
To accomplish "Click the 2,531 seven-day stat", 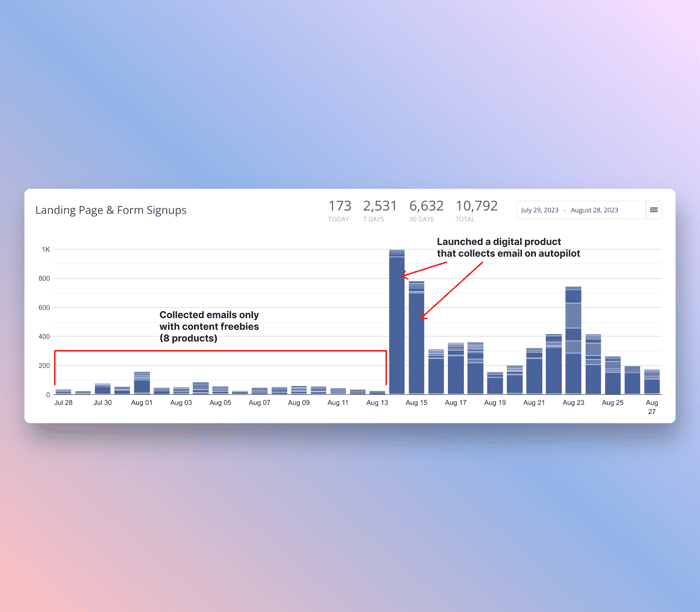I will click(x=379, y=211).
